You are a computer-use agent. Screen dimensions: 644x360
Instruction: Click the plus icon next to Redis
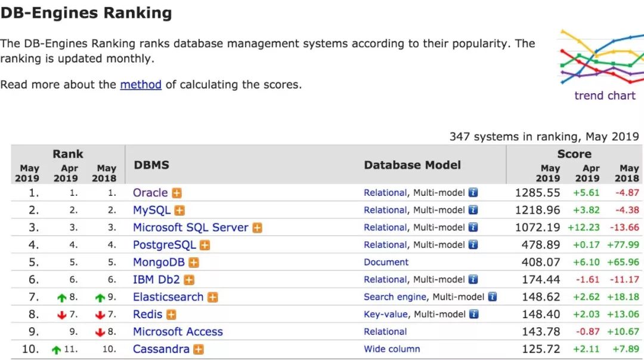[x=171, y=315]
